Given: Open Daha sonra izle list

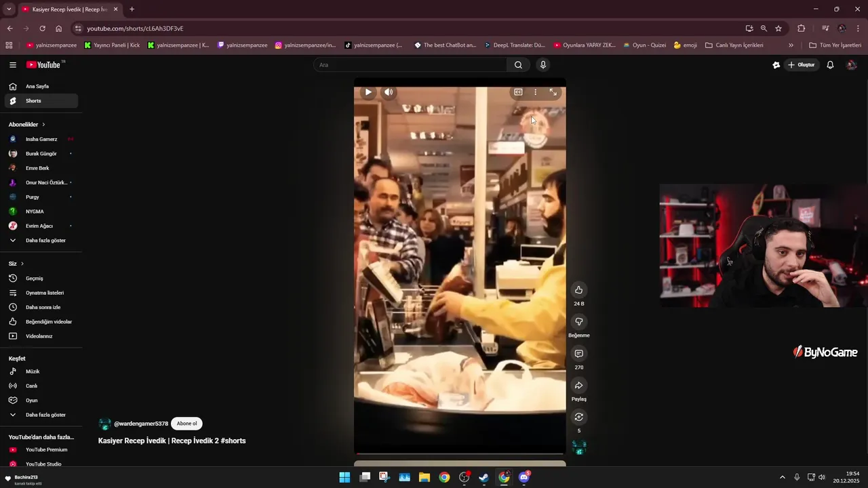Looking at the screenshot, I should (x=41, y=307).
